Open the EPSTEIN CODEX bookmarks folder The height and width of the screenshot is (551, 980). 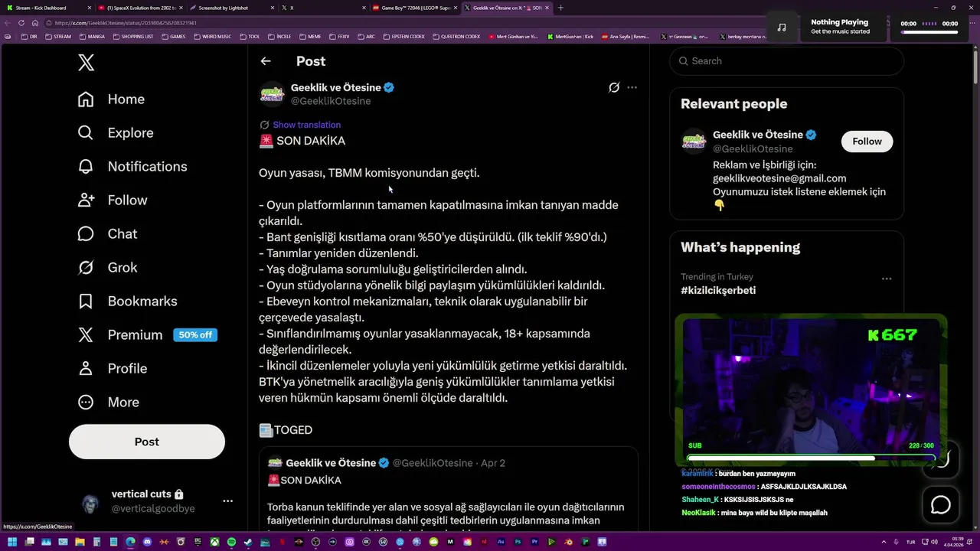pos(403,36)
